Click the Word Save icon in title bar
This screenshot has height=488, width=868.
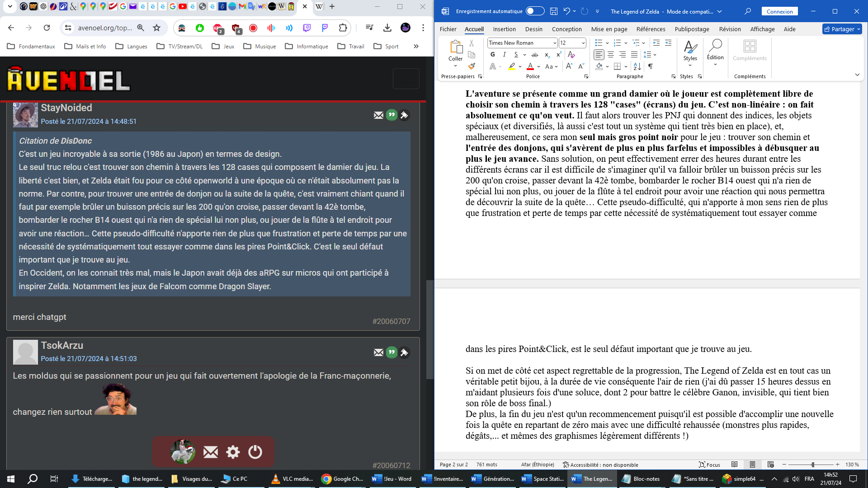click(553, 11)
